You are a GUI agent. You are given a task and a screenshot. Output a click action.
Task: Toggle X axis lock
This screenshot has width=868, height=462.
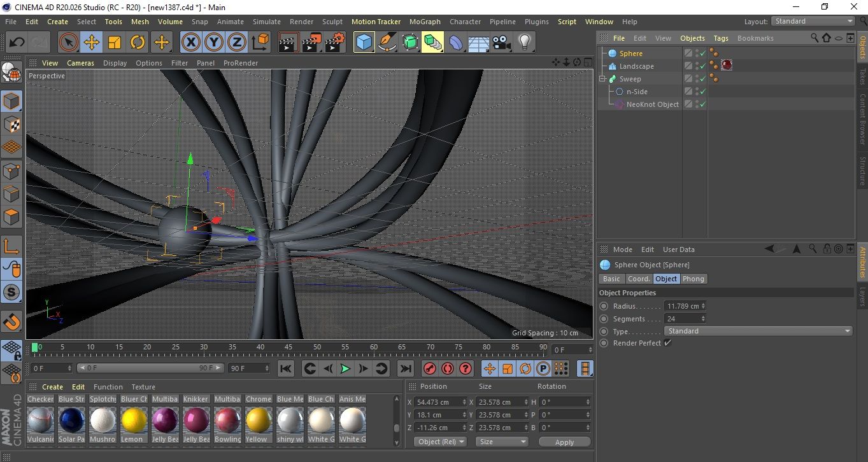pos(190,43)
